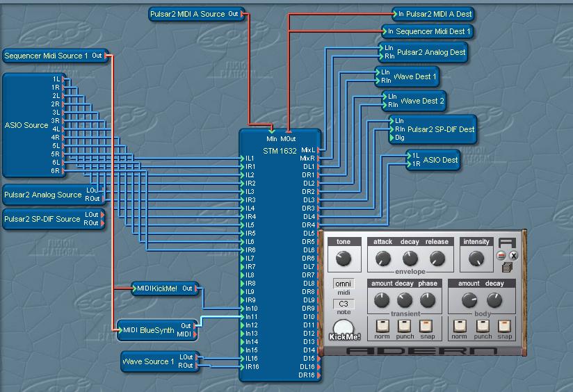Click the Sequencer Midi Source 1 label

pyautogui.click(x=46, y=56)
